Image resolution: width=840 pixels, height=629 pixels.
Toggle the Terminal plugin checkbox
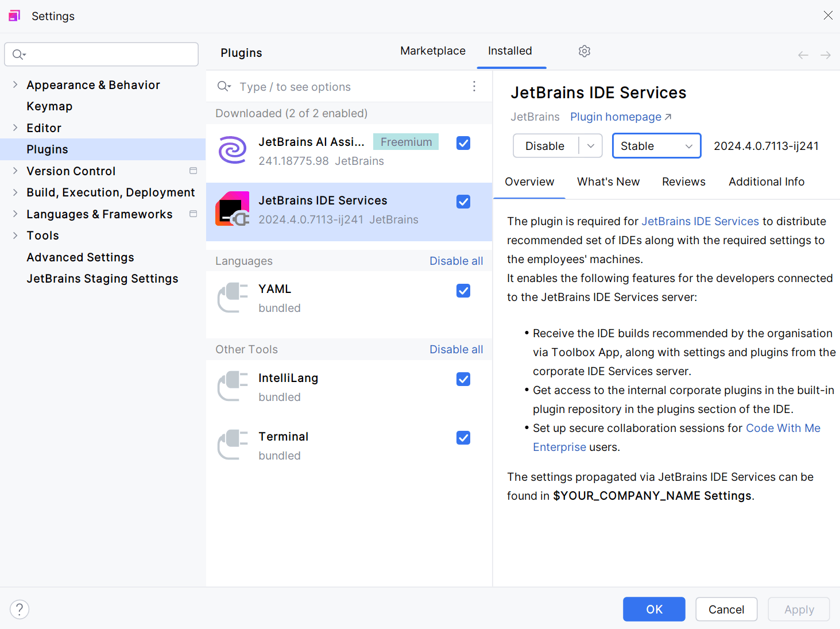tap(463, 437)
